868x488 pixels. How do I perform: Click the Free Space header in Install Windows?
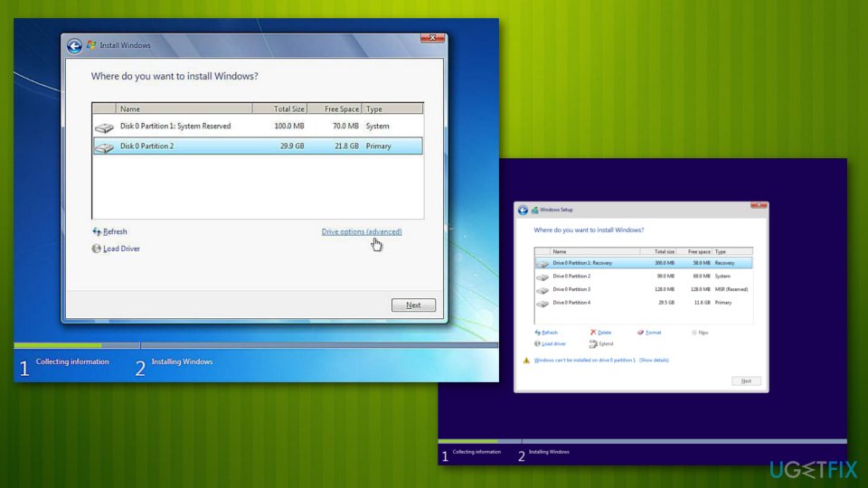[x=335, y=108]
